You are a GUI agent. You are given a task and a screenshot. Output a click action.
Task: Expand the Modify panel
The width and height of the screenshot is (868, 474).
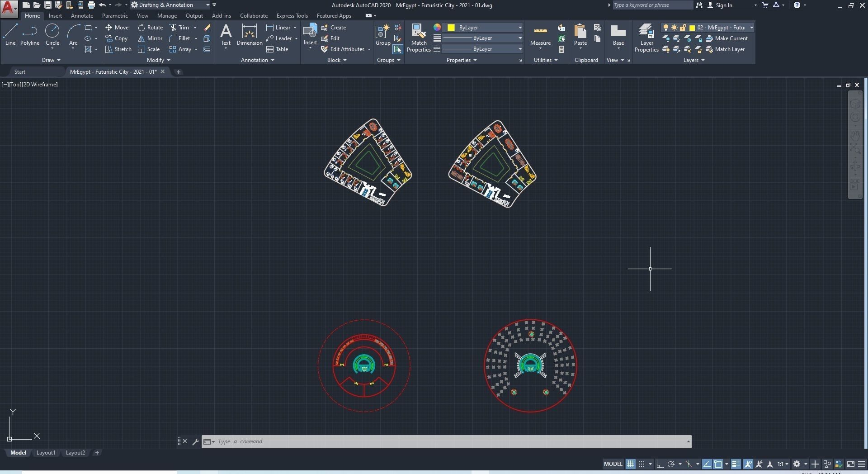click(159, 60)
